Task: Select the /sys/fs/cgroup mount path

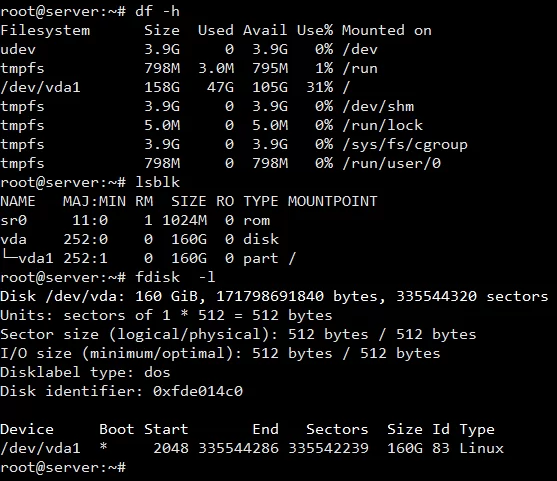Action: [405, 144]
